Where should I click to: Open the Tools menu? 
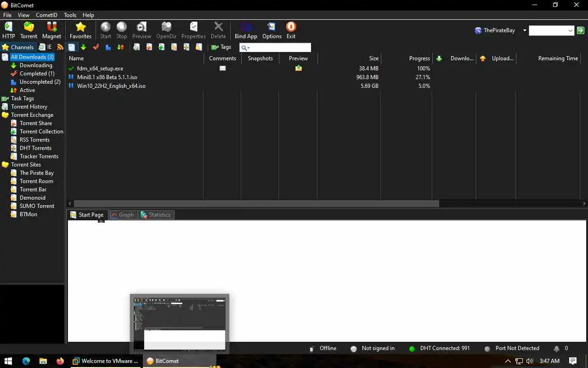70,15
